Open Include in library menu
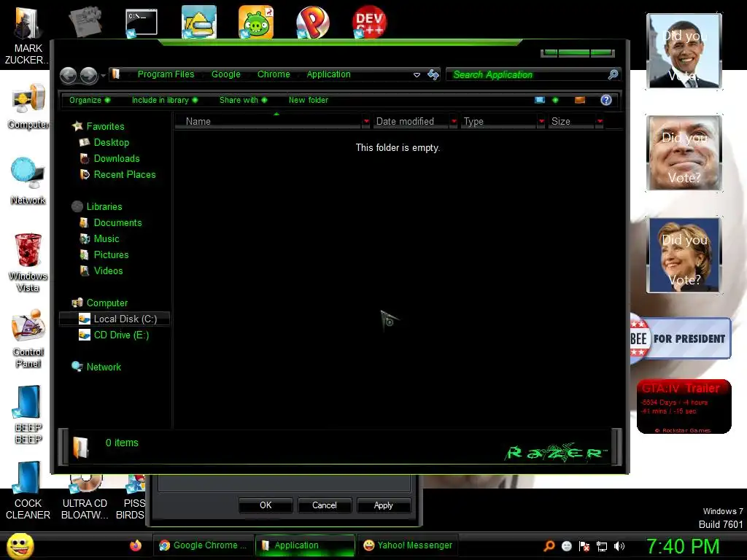 coord(164,100)
